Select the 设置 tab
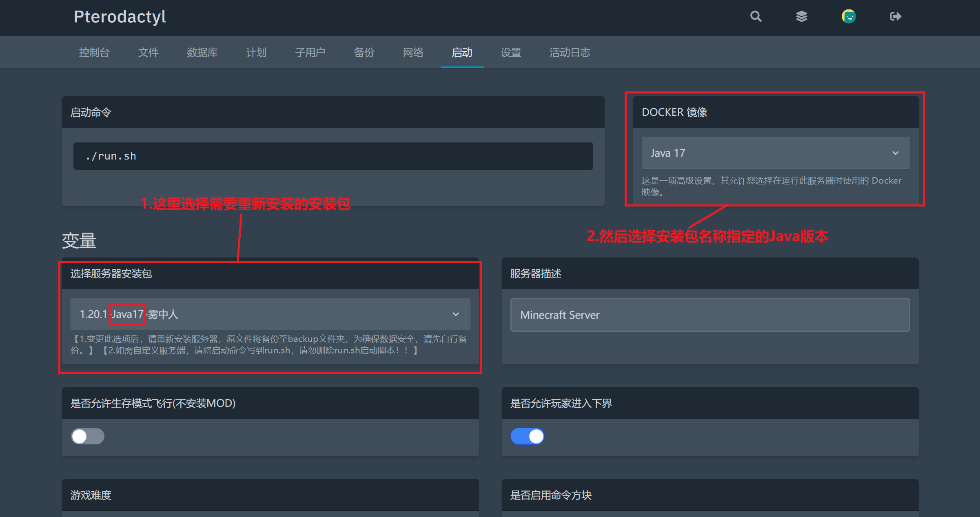Viewport: 980px width, 517px height. tap(511, 53)
